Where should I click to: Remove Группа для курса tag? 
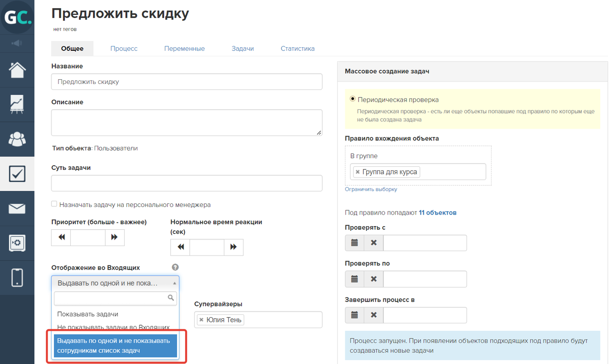[x=358, y=172]
